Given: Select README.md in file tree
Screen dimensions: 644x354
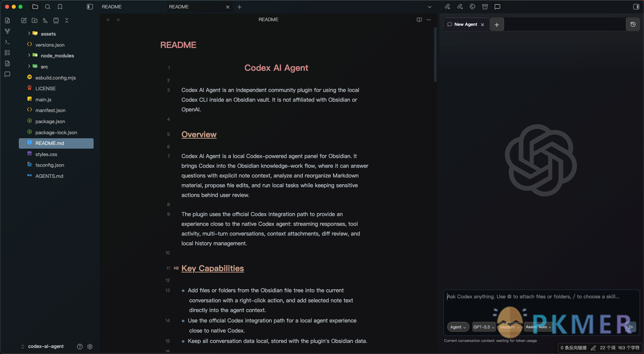Looking at the screenshot, I should tap(56, 143).
